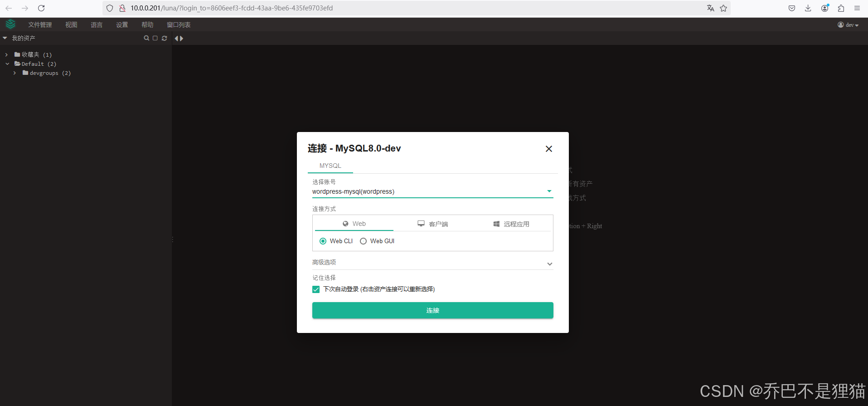Open the browser hamburger menu
The height and width of the screenshot is (406, 868).
point(857,8)
